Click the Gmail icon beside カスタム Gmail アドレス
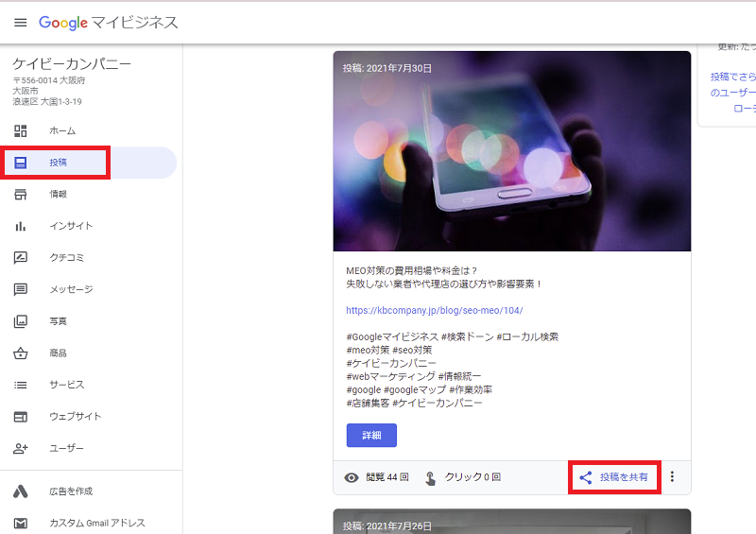The height and width of the screenshot is (534, 756). pyautogui.click(x=20, y=524)
